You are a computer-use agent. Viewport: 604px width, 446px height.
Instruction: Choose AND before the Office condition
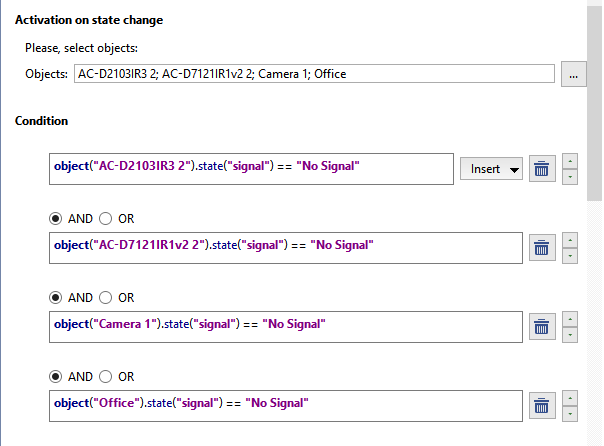click(55, 376)
